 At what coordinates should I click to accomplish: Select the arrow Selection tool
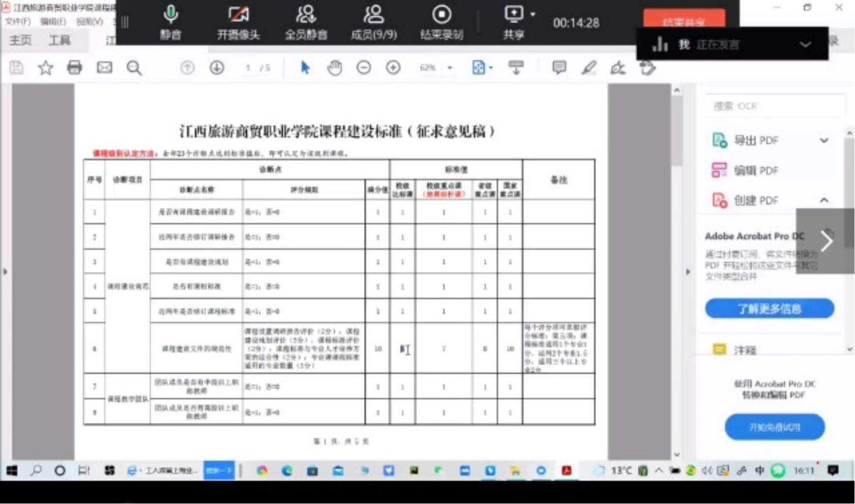(305, 67)
